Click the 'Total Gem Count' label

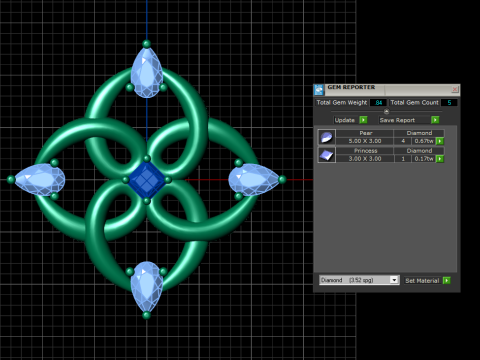pyautogui.click(x=414, y=103)
